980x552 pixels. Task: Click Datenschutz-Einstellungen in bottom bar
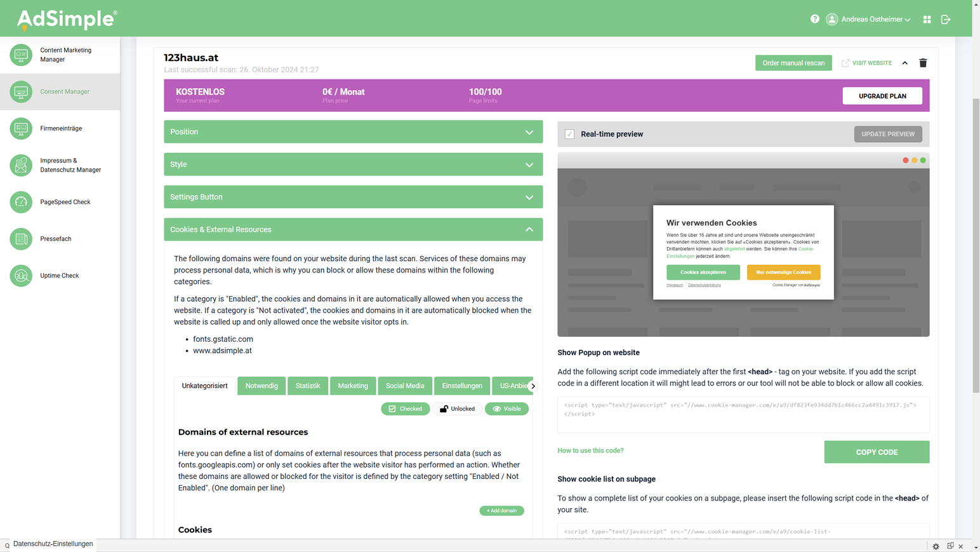[x=53, y=544]
